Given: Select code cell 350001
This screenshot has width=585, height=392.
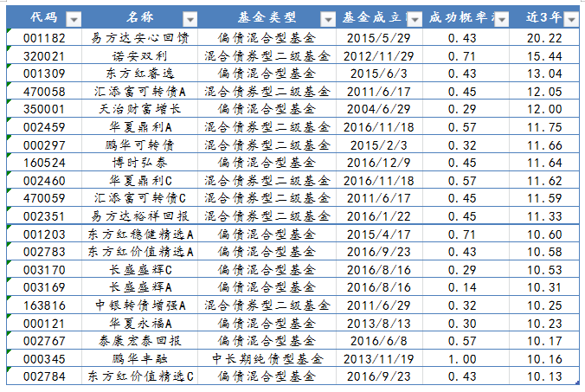Looking at the screenshot, I should (x=44, y=109).
